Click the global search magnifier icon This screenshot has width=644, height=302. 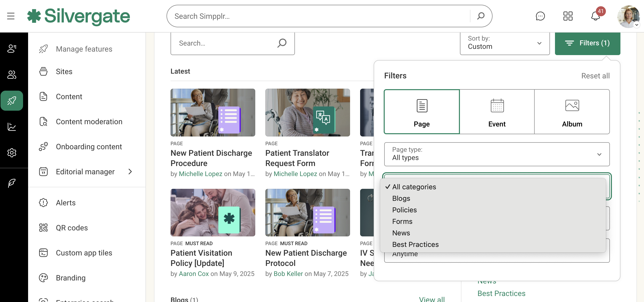[x=480, y=16]
